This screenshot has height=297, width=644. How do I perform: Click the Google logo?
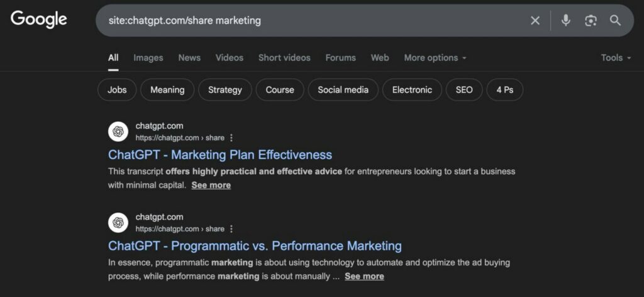pos(38,19)
